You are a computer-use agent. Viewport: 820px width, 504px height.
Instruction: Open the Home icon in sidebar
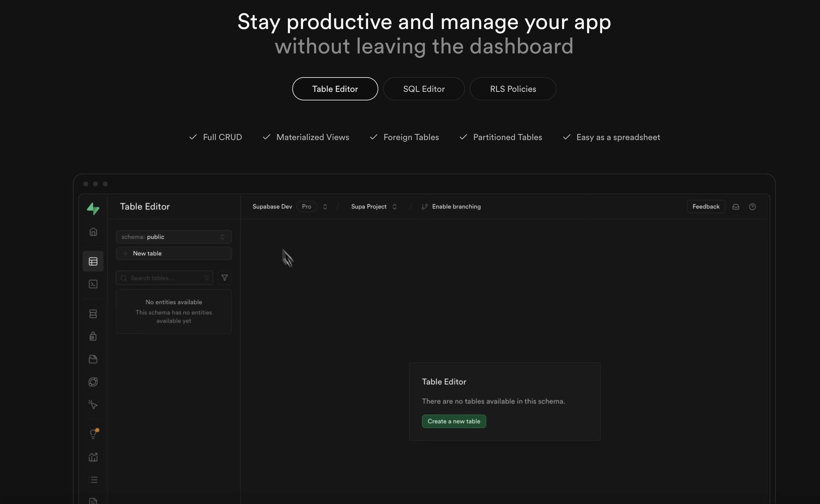pos(93,232)
